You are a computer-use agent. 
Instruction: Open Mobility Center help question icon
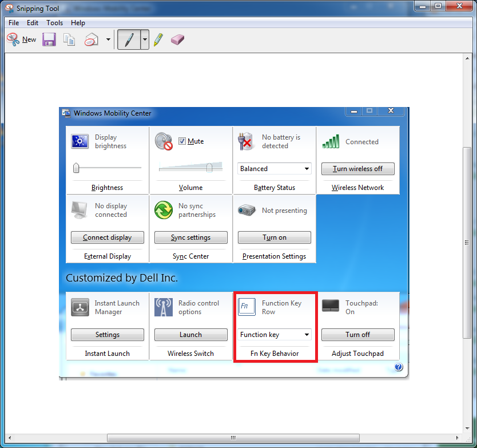click(x=399, y=367)
